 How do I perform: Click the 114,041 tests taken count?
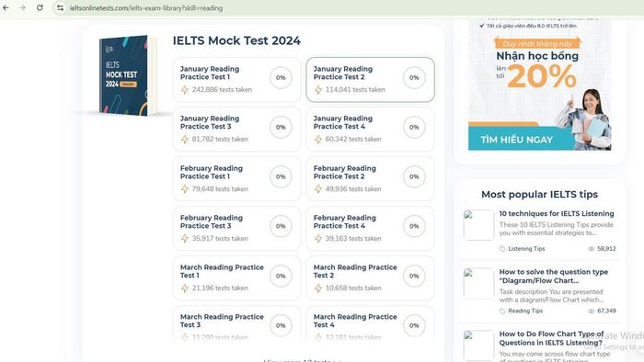(x=356, y=90)
